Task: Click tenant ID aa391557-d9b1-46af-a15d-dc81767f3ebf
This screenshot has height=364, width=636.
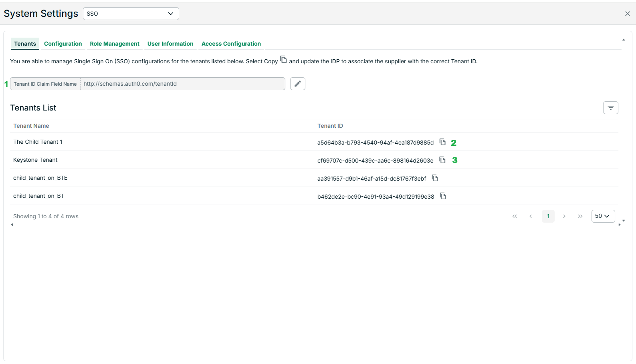Action: coord(372,179)
